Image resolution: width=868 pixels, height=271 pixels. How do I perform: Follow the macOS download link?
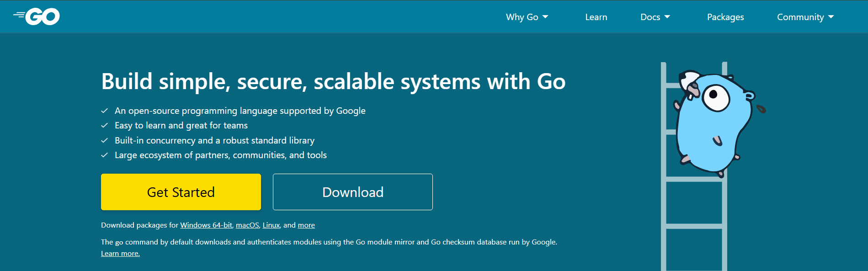(247, 225)
